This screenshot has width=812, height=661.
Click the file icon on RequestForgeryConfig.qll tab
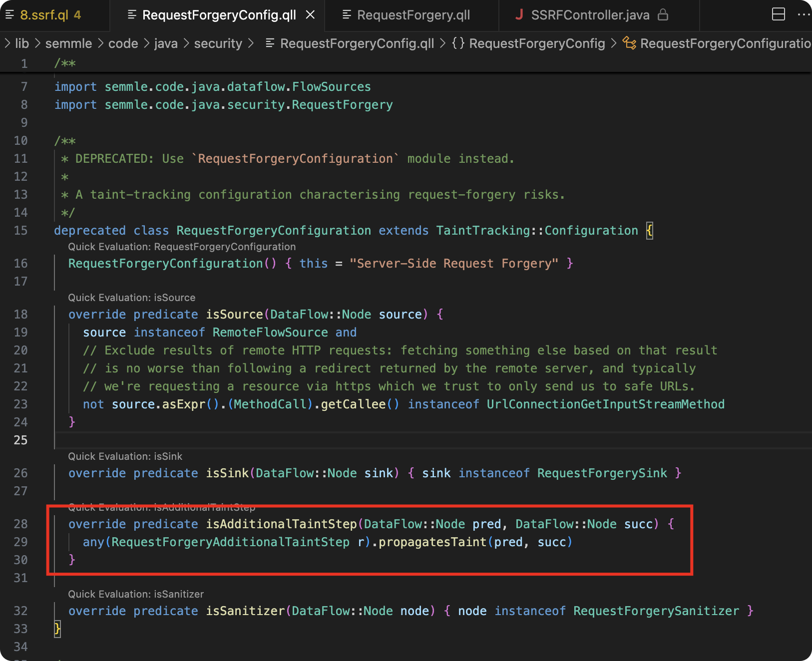(x=132, y=14)
